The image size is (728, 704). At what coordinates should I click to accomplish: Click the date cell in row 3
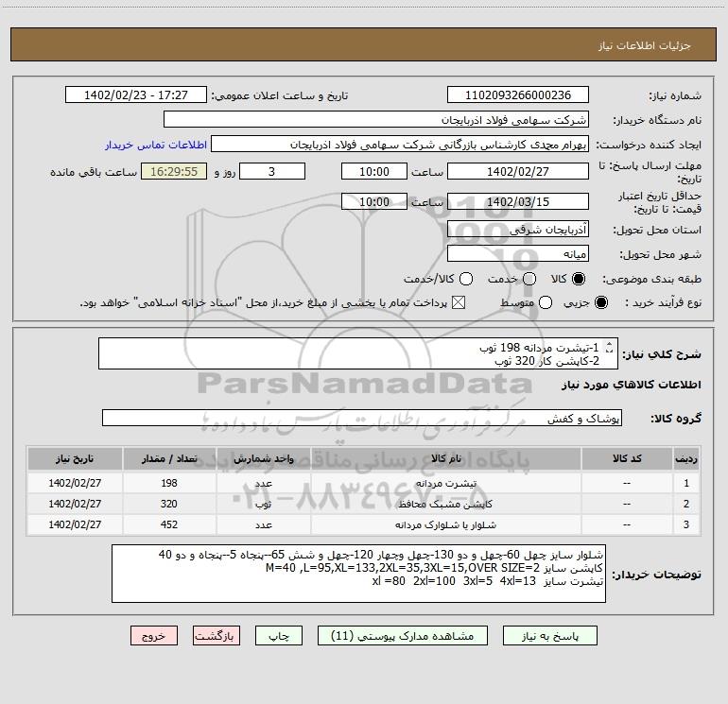[x=75, y=524]
